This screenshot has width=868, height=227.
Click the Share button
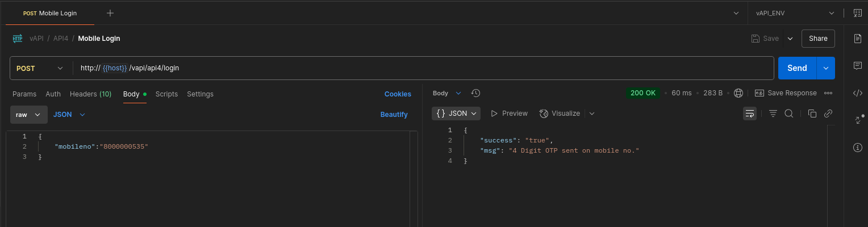pos(818,39)
